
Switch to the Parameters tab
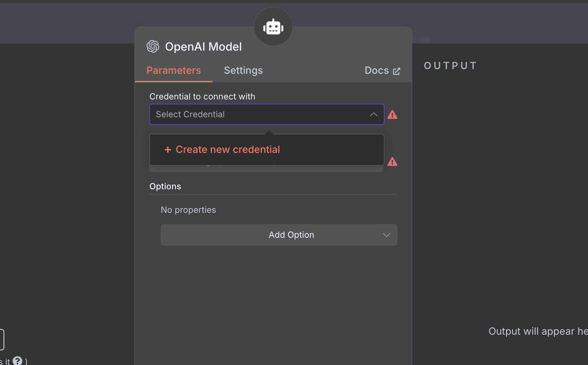[174, 71]
